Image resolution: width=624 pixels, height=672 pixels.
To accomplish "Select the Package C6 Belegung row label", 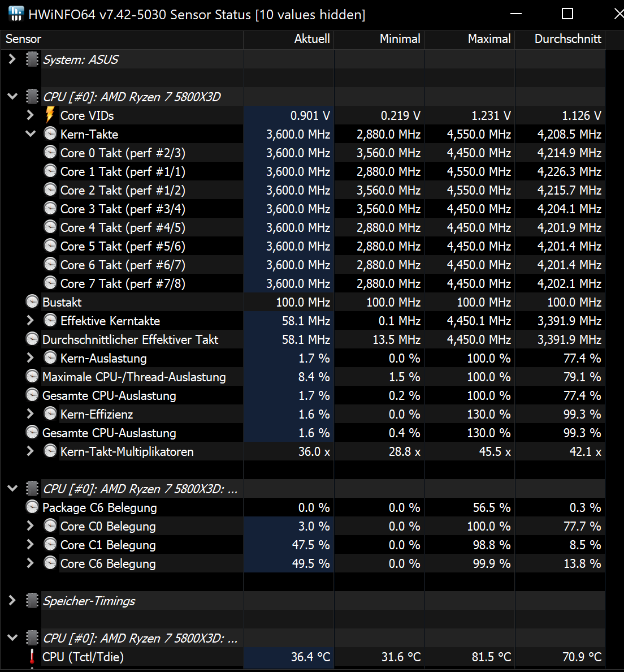I will click(x=99, y=507).
